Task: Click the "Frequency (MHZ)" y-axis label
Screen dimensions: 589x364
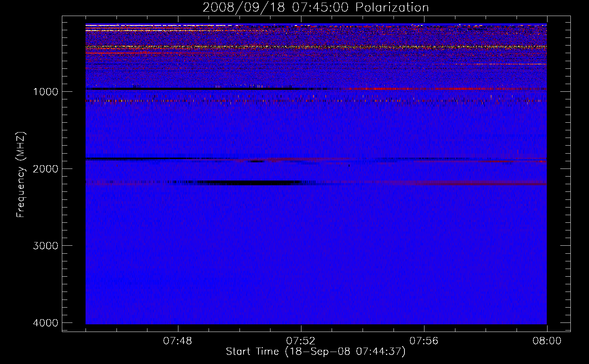Action: [x=21, y=175]
